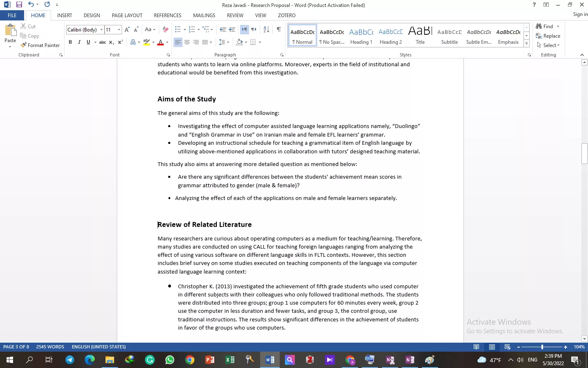Click the Cut scissors button
Viewport: 588px width, 368px height.
[x=28, y=26]
